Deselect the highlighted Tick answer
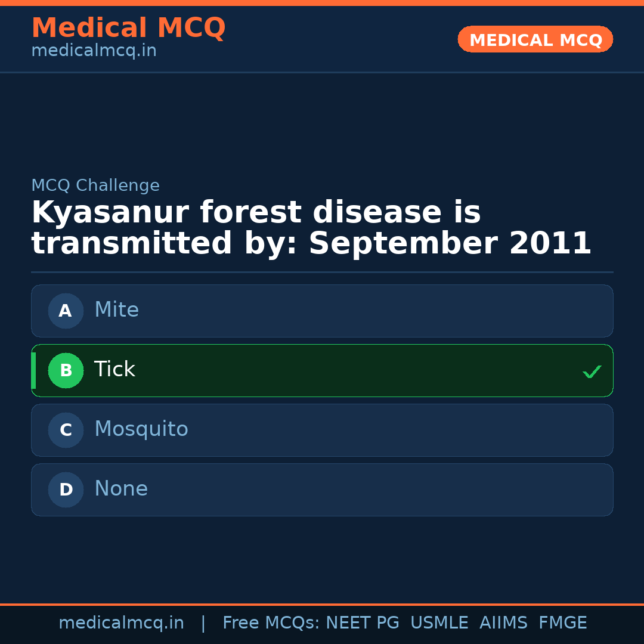Screen dimensions: 644x644 [322, 370]
